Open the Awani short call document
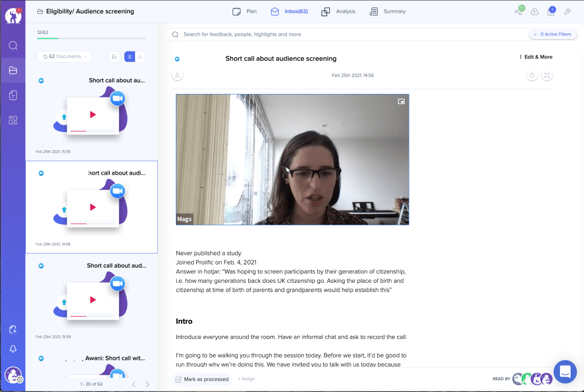 click(91, 362)
